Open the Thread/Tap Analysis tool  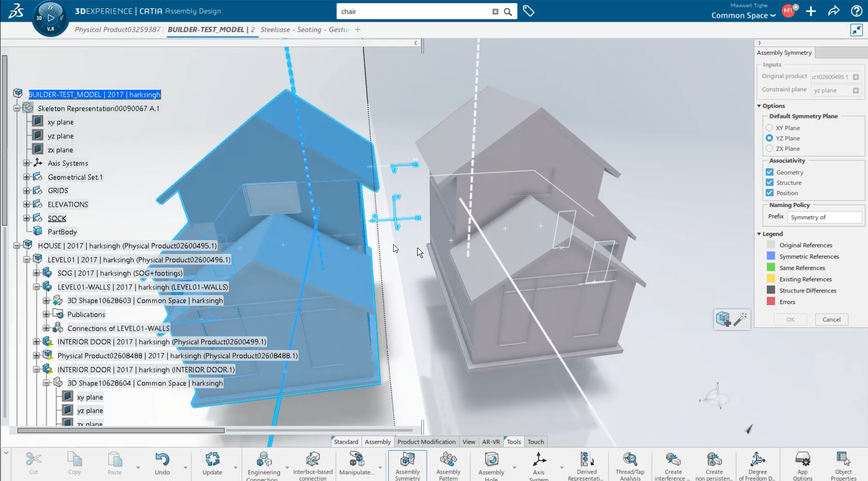pyautogui.click(x=630, y=460)
